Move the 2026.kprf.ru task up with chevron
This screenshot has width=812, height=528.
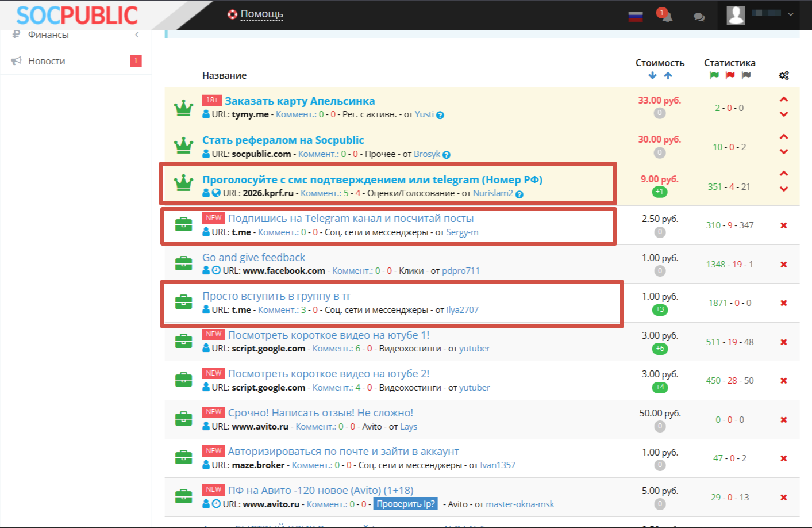[x=784, y=174]
